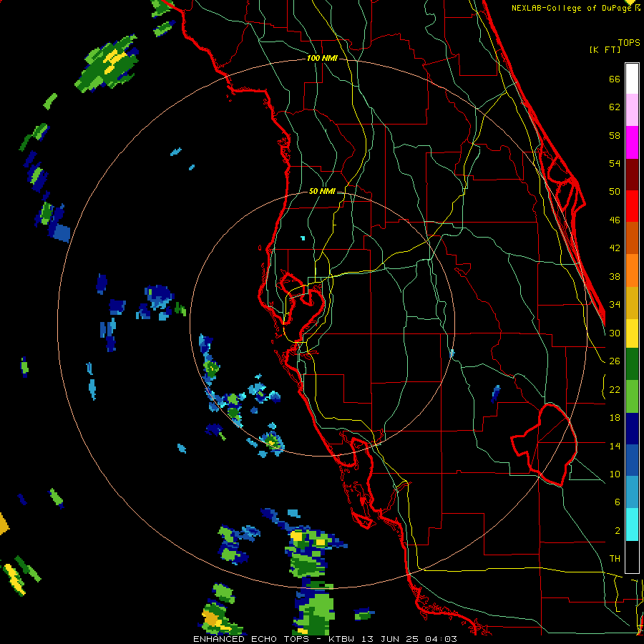644x644 pixels.
Task: Click the bright yellow legend swatch
Action: click(x=632, y=333)
